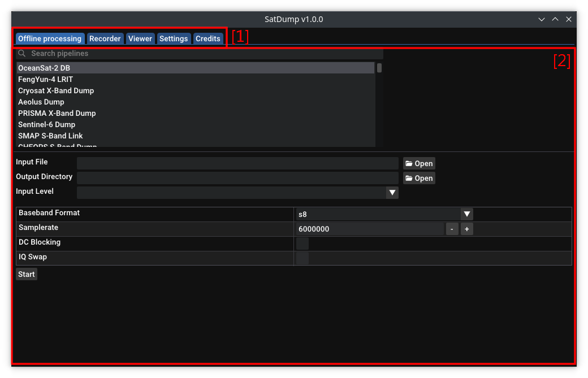Image resolution: width=588 pixels, height=378 pixels.
Task: Open the Recorder tab
Action: coord(105,38)
